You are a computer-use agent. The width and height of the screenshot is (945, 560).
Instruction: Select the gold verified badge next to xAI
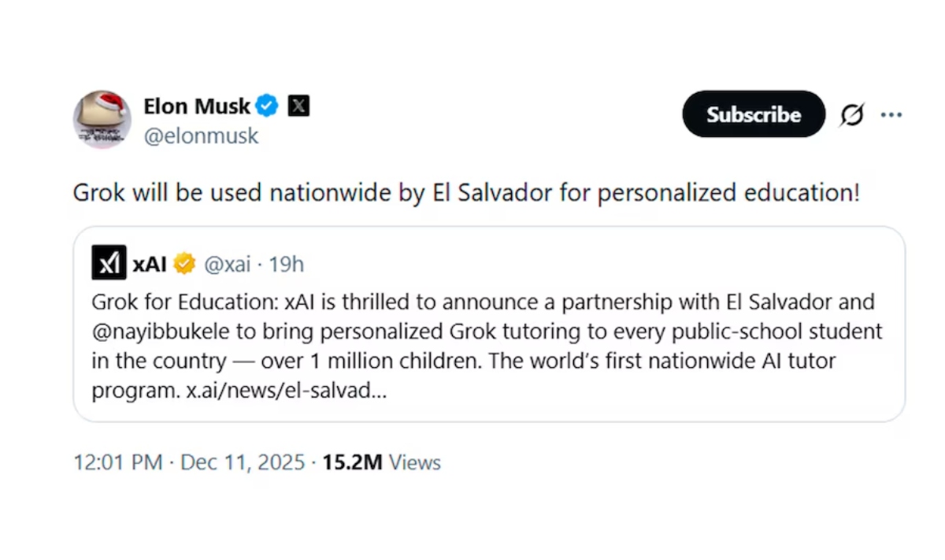pos(184,263)
